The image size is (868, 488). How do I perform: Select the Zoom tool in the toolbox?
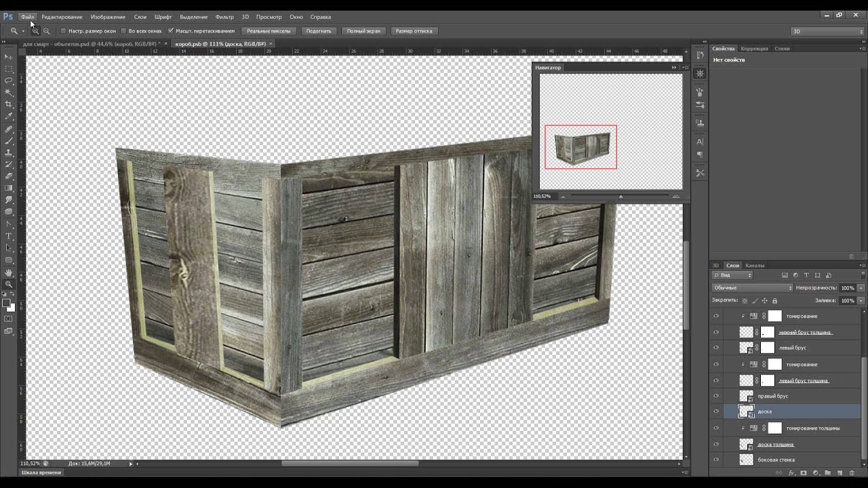coord(9,284)
